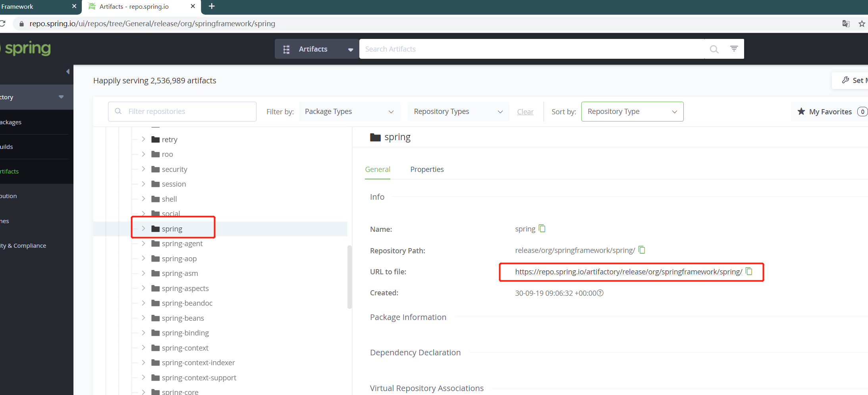Bookmark this page with star icon
The width and height of the screenshot is (868, 395).
click(x=861, y=24)
